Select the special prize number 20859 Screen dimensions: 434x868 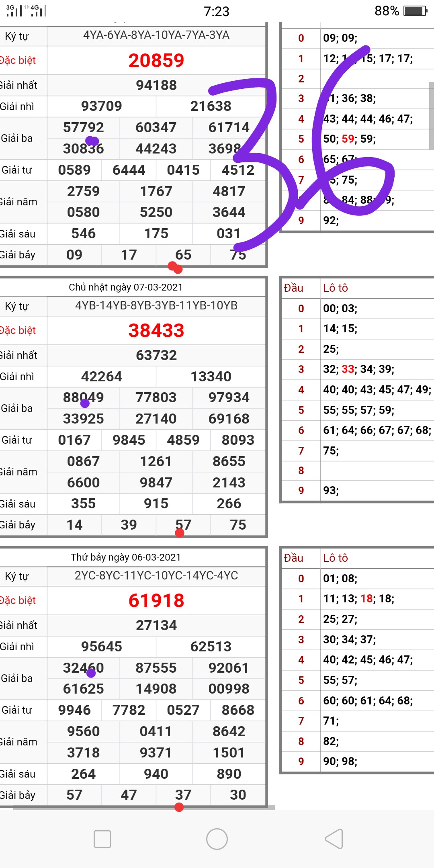156,61
